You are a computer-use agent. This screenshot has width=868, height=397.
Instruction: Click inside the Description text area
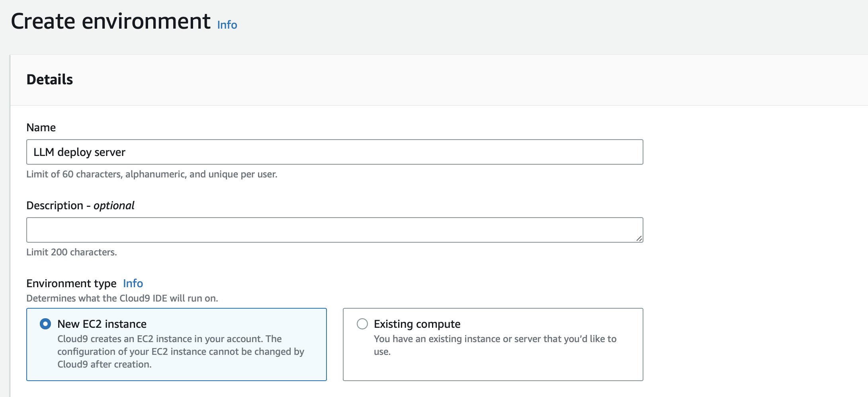point(334,230)
